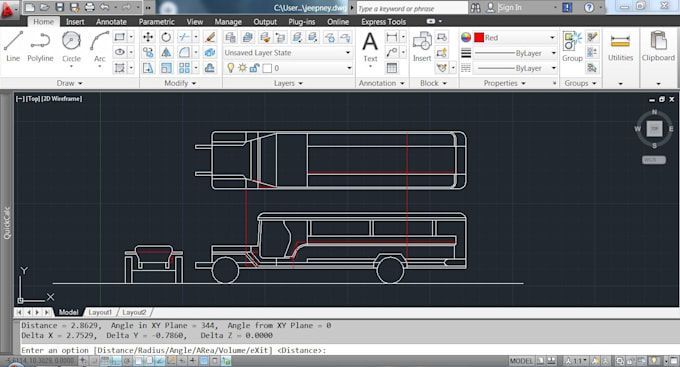
Task: Click the Insert block icon
Action: 422,46
